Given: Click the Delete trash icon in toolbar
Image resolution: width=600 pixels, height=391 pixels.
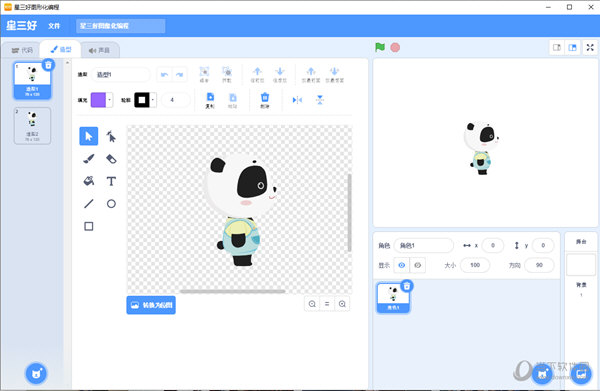Looking at the screenshot, I should (265, 100).
